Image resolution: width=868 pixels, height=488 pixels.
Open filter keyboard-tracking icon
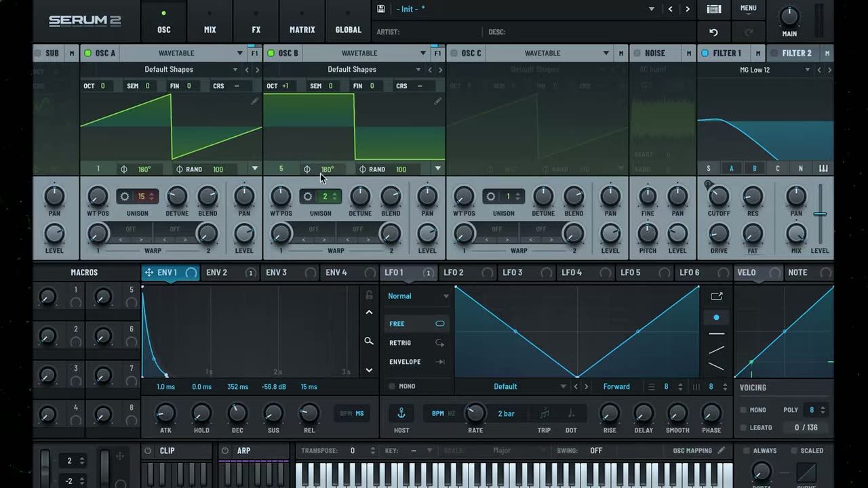(x=823, y=169)
